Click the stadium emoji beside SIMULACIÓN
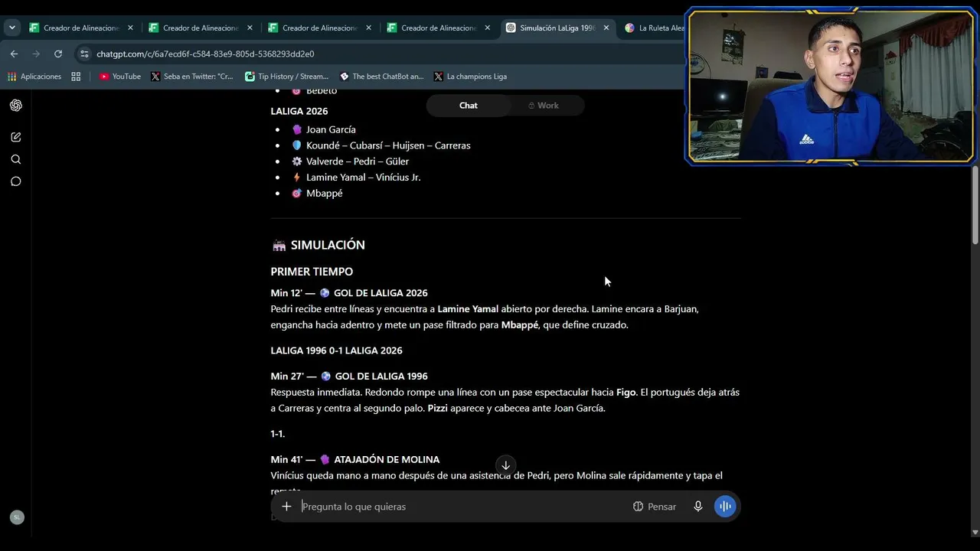The height and width of the screenshot is (551, 980). (279, 246)
